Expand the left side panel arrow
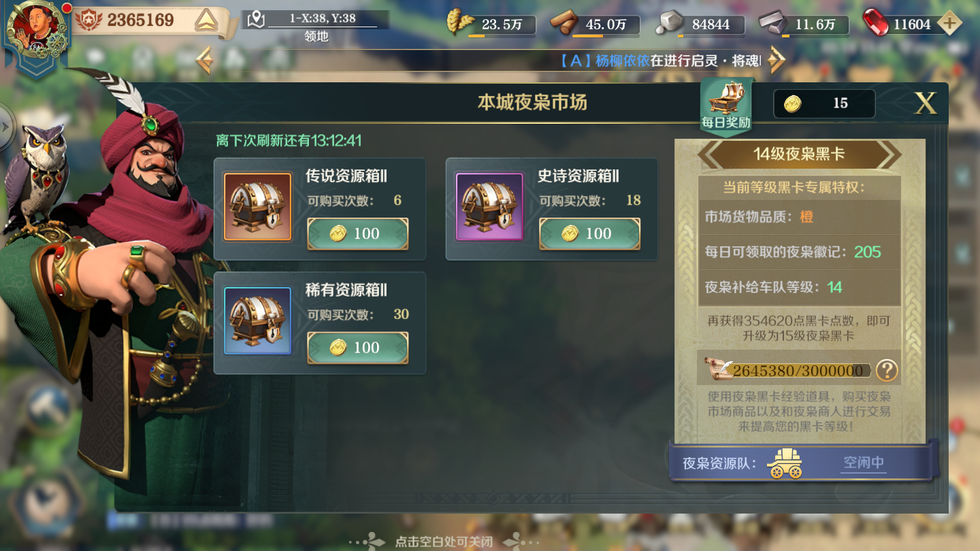Screen dimensions: 980x551 pos(6,127)
